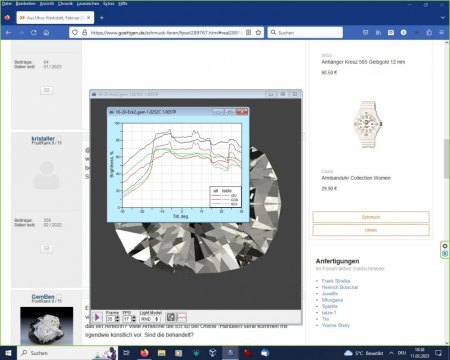Viewport: 450px width, 360px height.
Task: Open the Hilfe menu
Action: click(123, 4)
